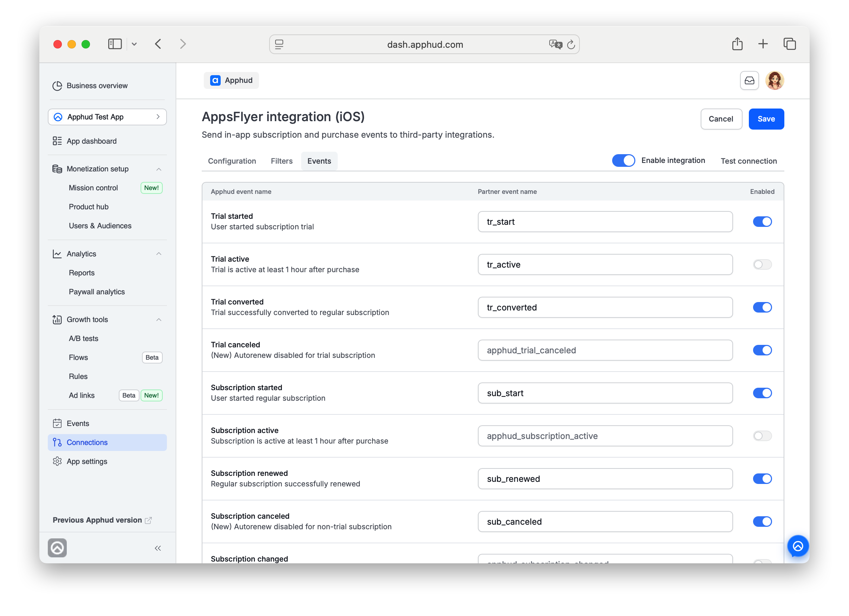This screenshot has height=616, width=849.
Task: Enable the Subscription active event toggle
Action: 762,436
